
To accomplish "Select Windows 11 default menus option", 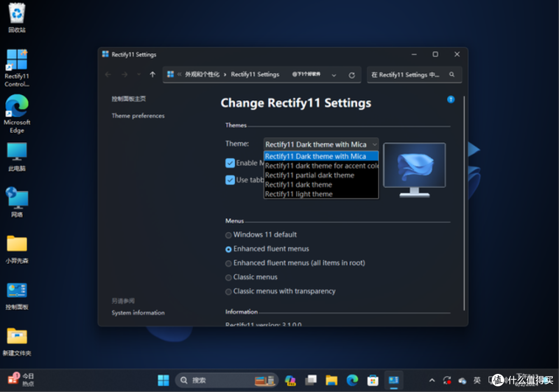I will pyautogui.click(x=228, y=235).
